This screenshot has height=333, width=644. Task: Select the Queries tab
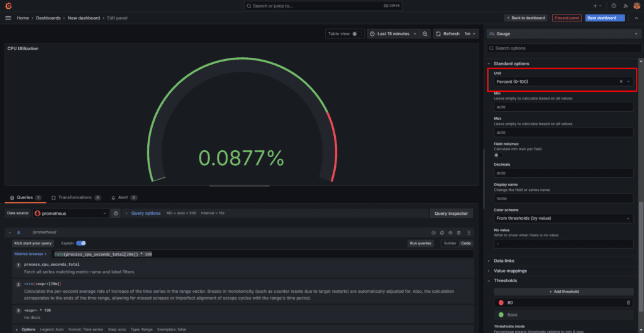[x=25, y=198]
